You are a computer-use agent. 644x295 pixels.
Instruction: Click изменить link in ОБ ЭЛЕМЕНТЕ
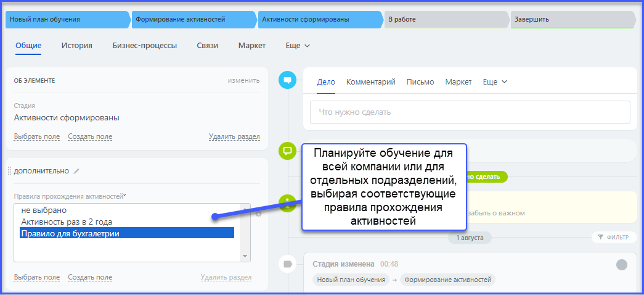click(x=243, y=80)
